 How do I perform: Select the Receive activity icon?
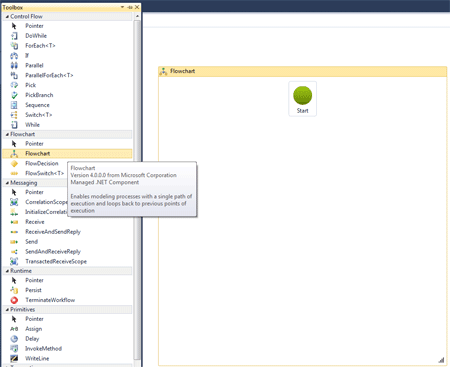point(14,222)
